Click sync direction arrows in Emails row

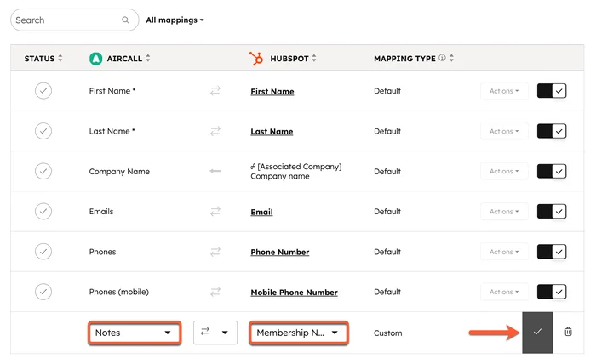pyautogui.click(x=215, y=212)
